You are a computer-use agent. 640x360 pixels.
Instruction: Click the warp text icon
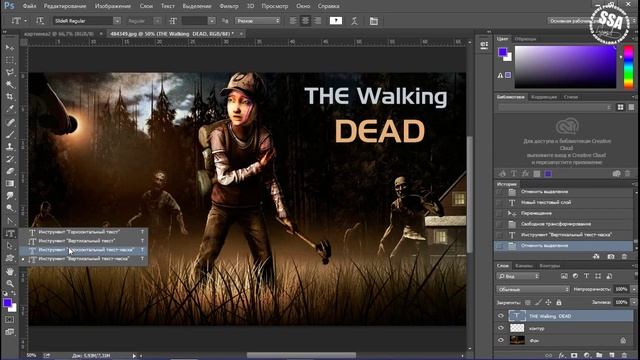pos(354,21)
